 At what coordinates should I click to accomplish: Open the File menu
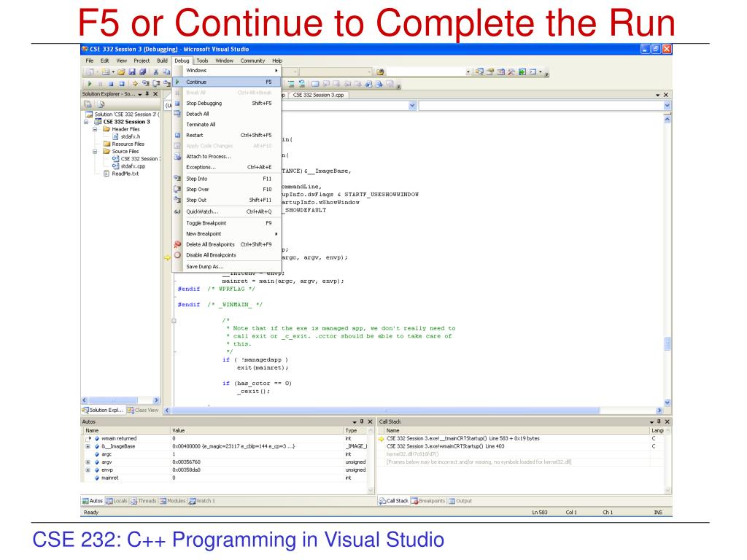pos(89,61)
